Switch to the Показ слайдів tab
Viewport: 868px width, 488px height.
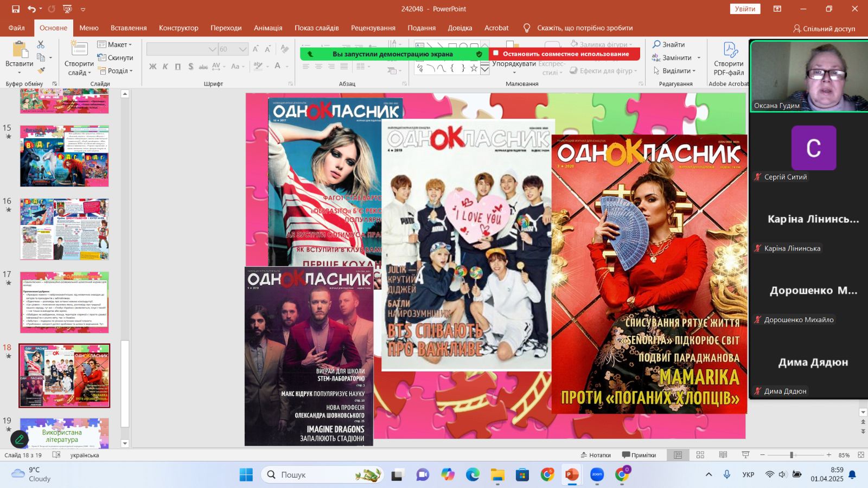tap(317, 28)
